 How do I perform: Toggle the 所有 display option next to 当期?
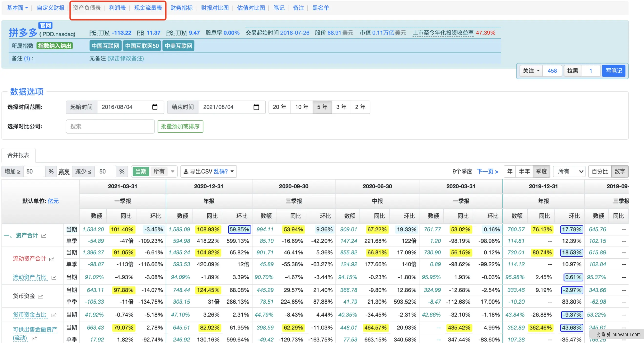[159, 171]
